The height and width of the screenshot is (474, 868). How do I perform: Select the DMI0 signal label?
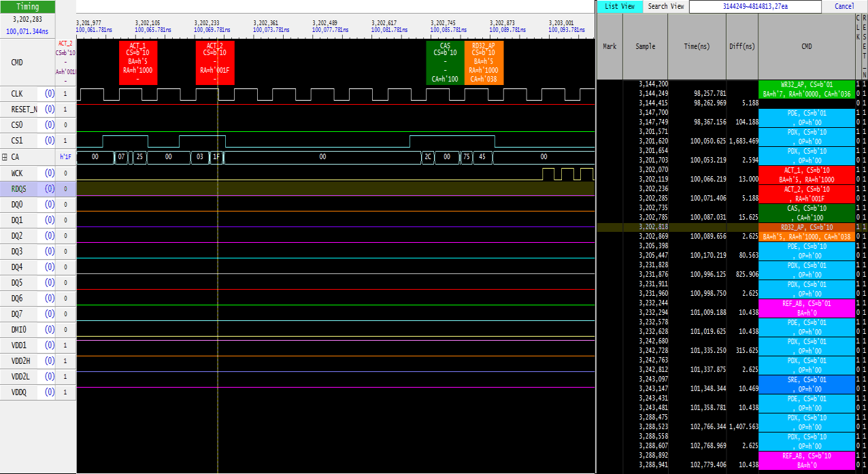18,329
